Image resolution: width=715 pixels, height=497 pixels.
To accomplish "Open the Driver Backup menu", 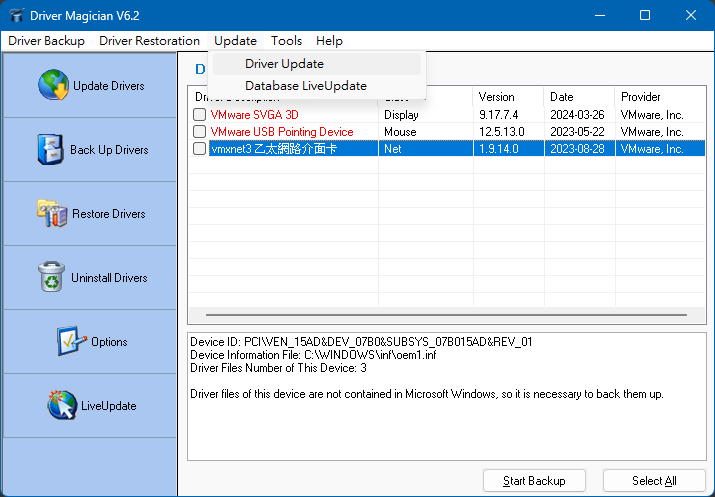I will pyautogui.click(x=46, y=41).
